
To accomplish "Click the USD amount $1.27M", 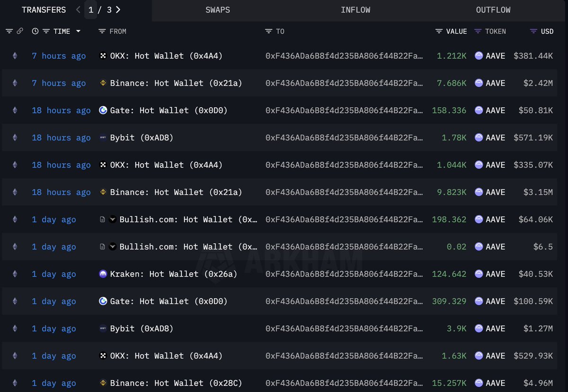I will [x=538, y=329].
